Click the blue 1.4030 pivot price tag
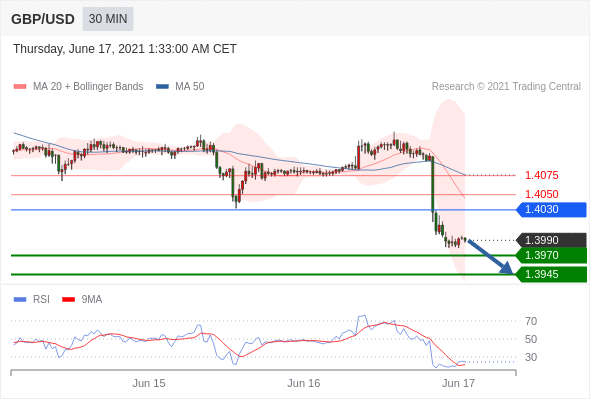This screenshot has height=400, width=590. [x=551, y=210]
